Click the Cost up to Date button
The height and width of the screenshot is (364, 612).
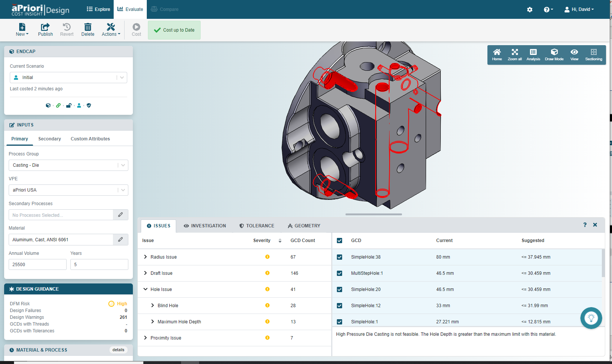[x=174, y=30]
